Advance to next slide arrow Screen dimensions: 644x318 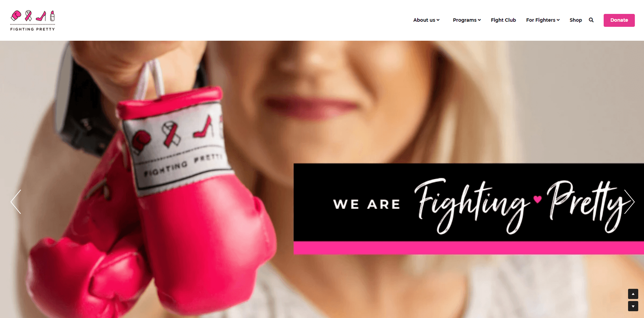(x=629, y=202)
